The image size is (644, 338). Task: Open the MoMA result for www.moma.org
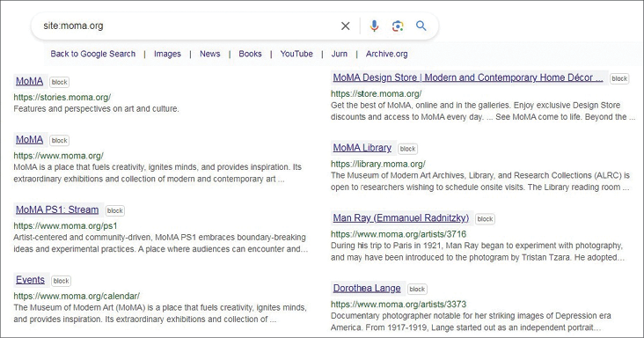(x=30, y=140)
